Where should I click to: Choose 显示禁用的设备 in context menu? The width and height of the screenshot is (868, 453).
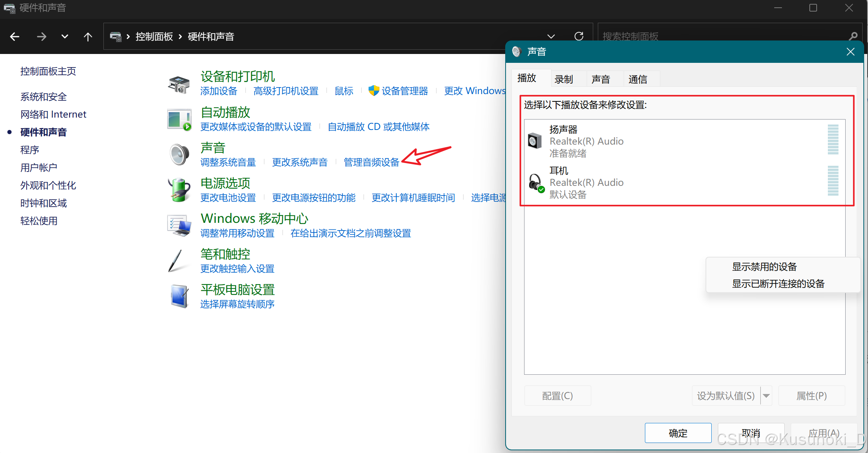(x=764, y=267)
